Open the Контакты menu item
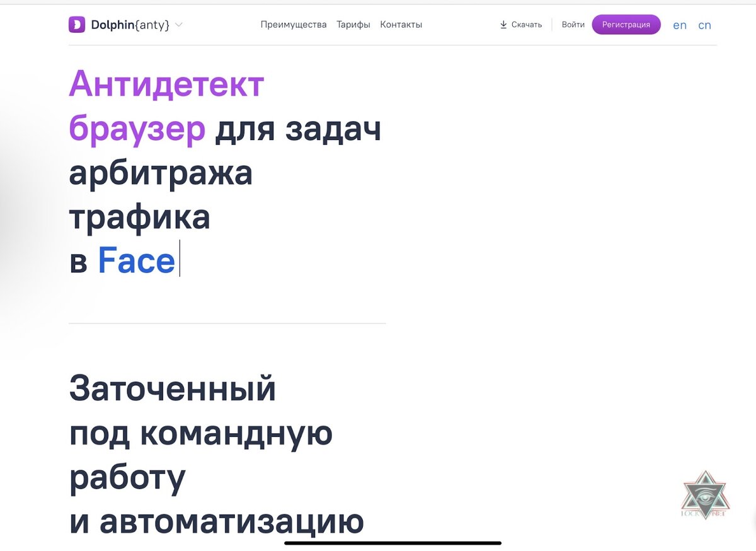The width and height of the screenshot is (756, 551). coord(401,25)
